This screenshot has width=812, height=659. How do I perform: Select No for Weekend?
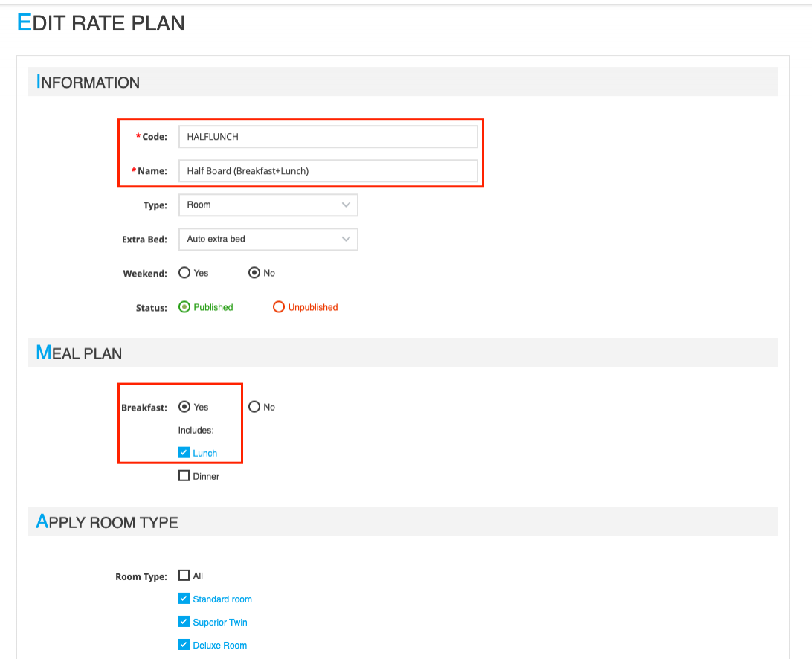click(254, 273)
